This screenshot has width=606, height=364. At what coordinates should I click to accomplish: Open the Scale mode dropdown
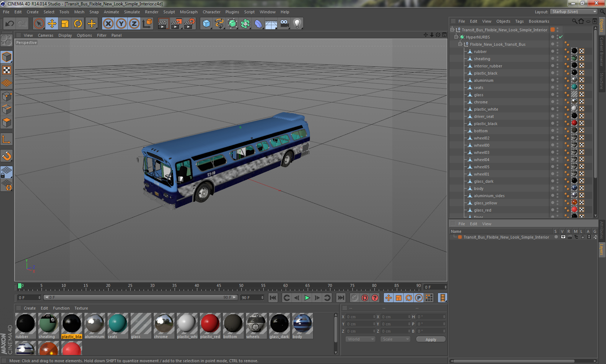[395, 339]
